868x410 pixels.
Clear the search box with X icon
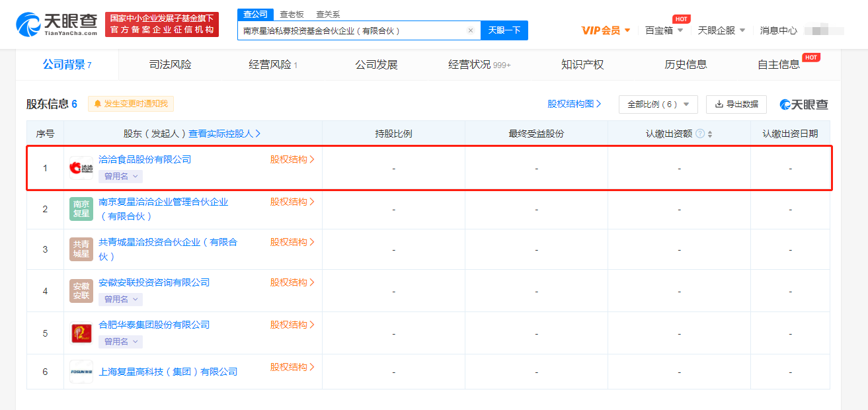[470, 30]
